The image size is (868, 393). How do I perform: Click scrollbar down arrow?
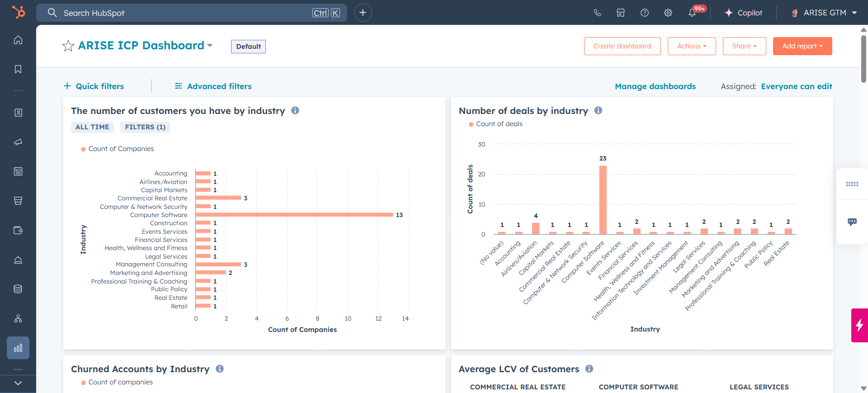point(863,388)
